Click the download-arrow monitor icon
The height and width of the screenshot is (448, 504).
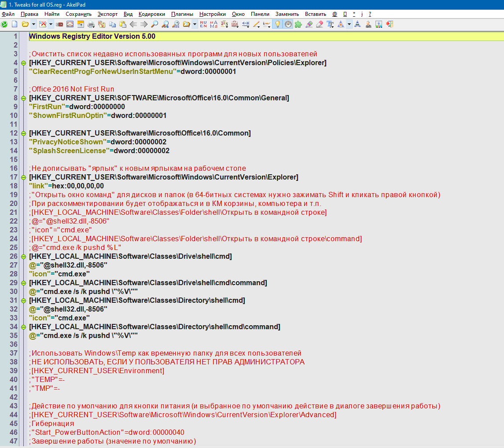point(379,25)
